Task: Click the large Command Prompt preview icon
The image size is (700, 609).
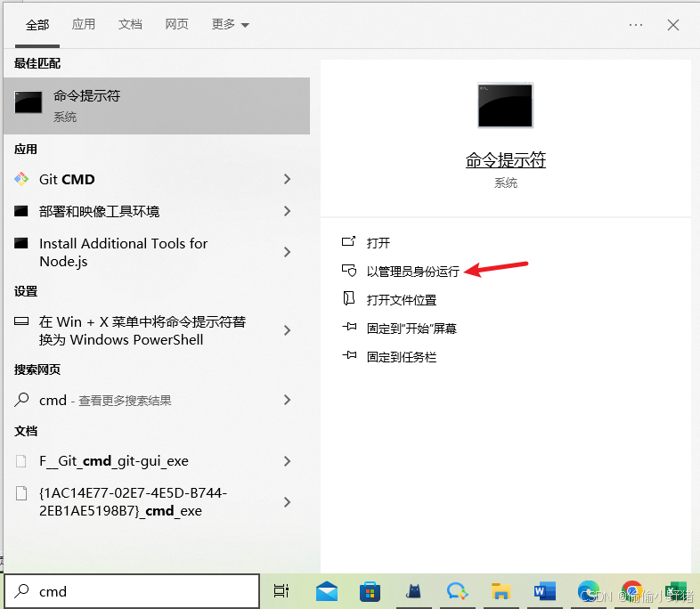Action: coord(505,105)
